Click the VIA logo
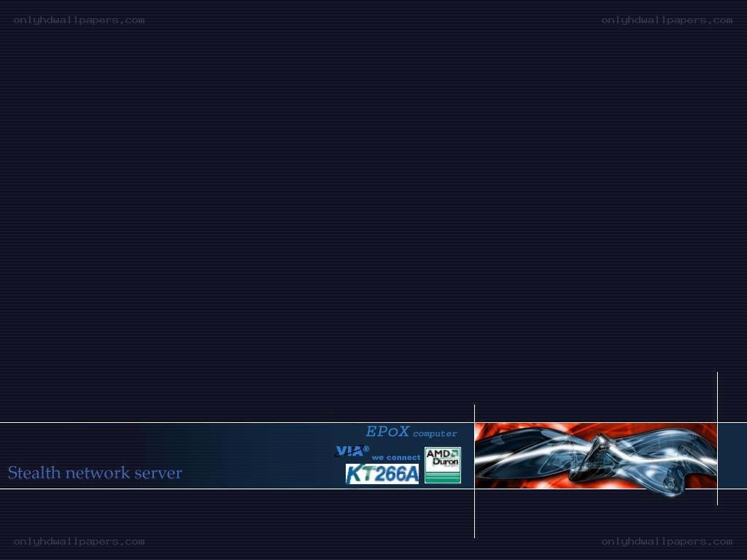The height and width of the screenshot is (560, 747). coord(349,451)
